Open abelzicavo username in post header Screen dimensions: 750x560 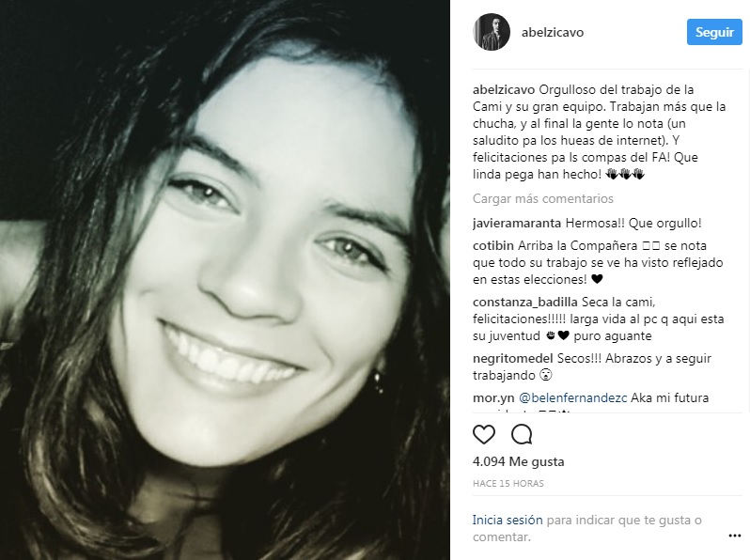[553, 33]
